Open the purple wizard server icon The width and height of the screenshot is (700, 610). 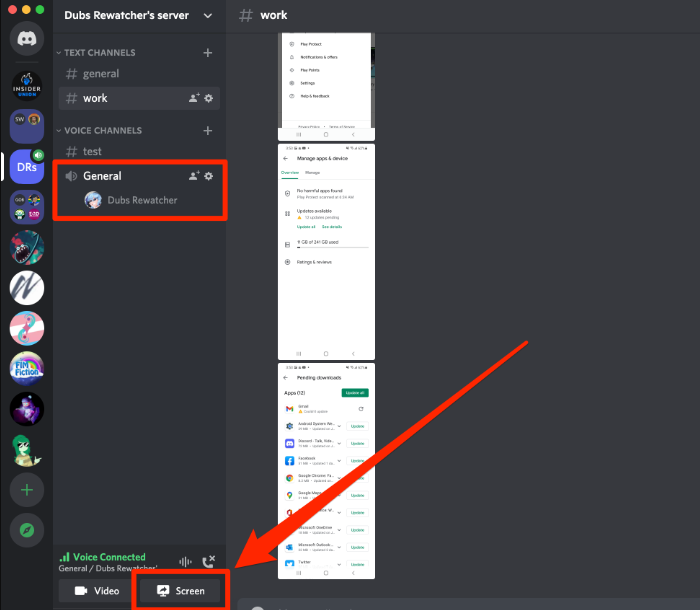point(27,409)
